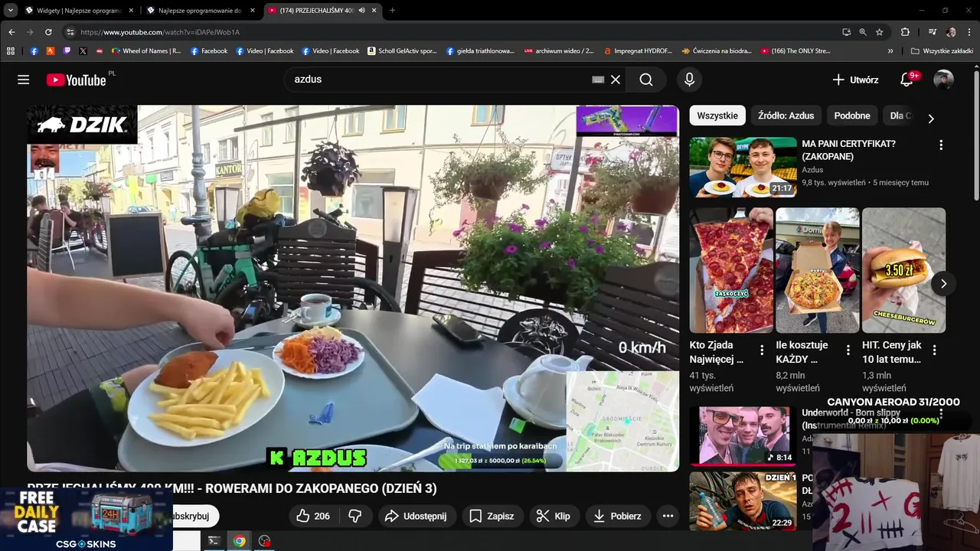The image size is (980, 551).
Task: Open the on-screen keyboard icon in search box
Action: coord(599,80)
